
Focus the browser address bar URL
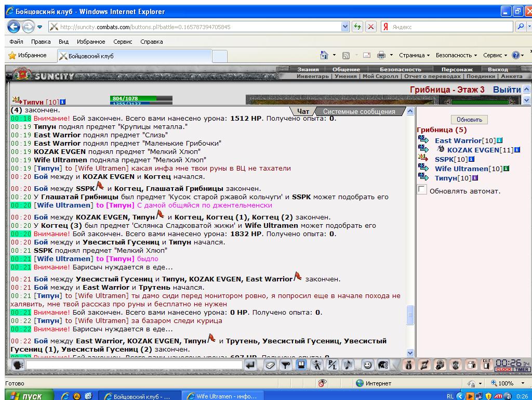point(199,27)
